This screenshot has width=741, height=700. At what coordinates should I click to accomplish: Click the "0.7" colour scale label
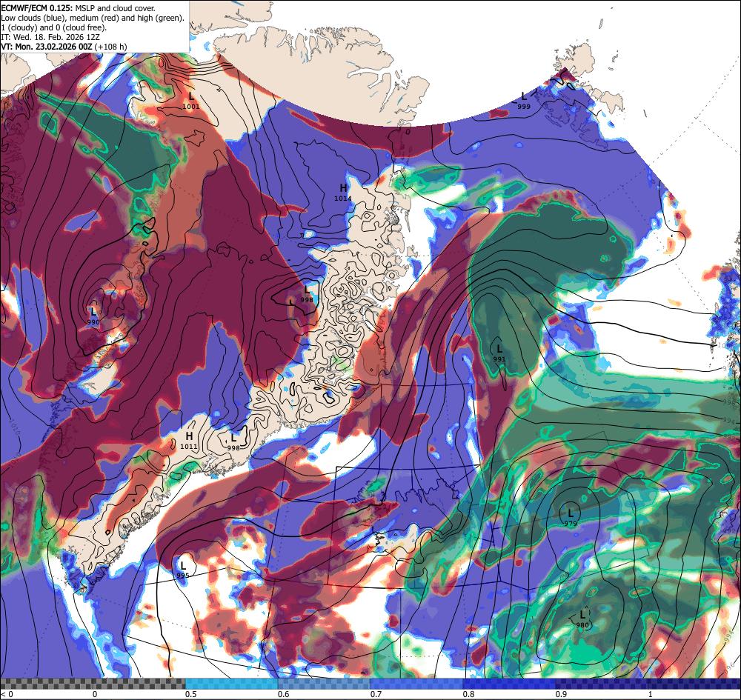(x=376, y=694)
